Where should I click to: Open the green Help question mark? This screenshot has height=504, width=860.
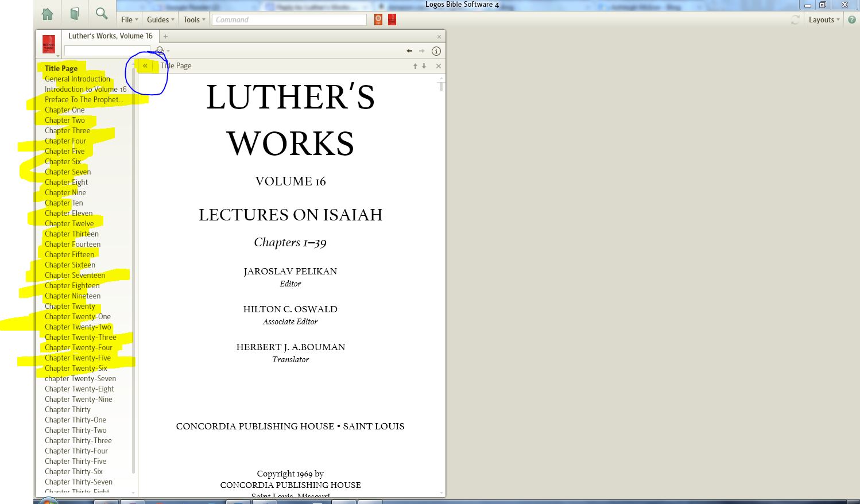(852, 20)
